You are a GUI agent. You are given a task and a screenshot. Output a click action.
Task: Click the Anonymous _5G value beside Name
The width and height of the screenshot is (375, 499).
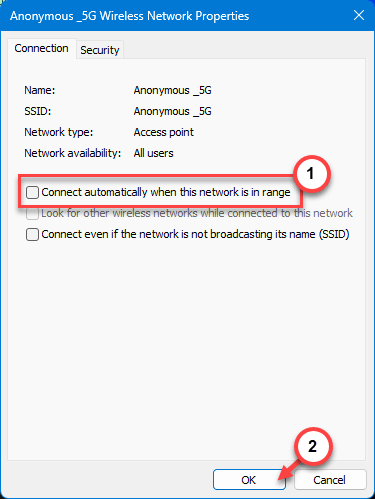[173, 90]
